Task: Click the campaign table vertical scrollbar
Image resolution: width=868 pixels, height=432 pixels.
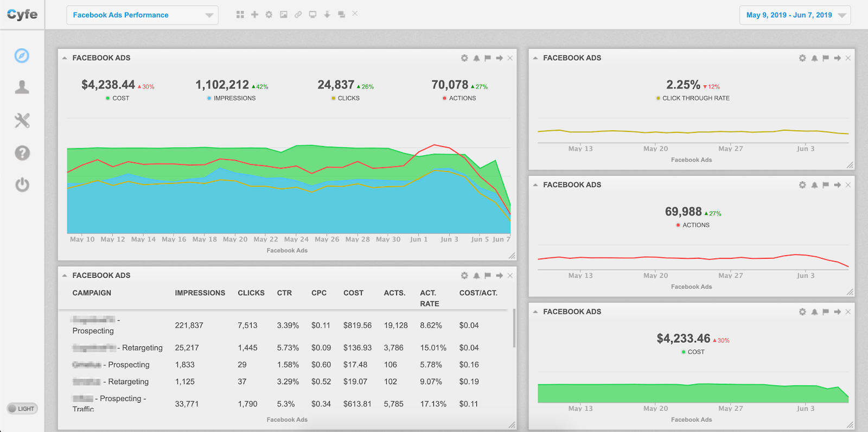Action: tap(514, 328)
